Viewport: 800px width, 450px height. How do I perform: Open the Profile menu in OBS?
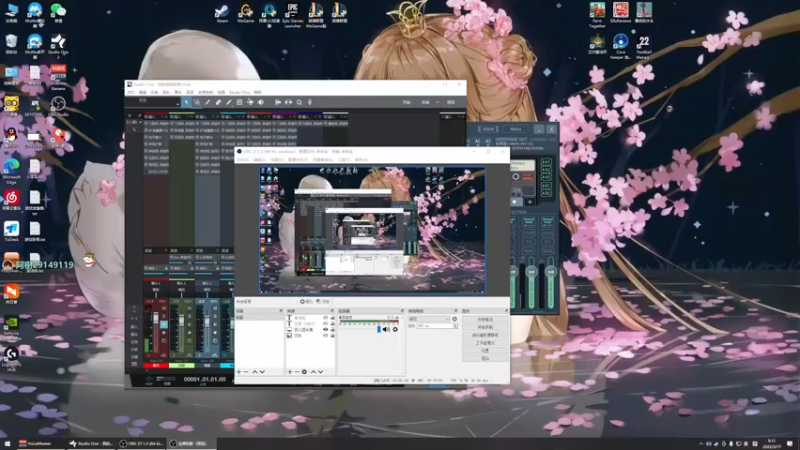click(298, 160)
